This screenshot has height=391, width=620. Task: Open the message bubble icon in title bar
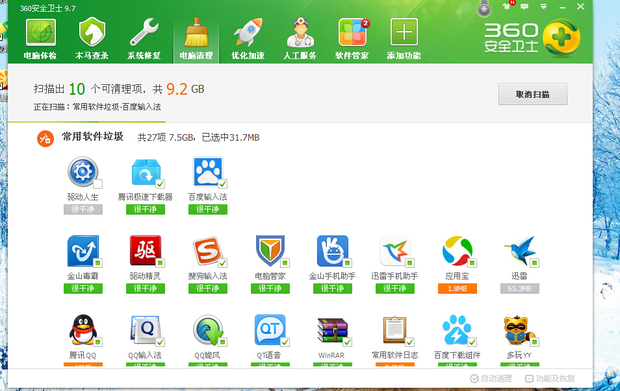pos(525,6)
